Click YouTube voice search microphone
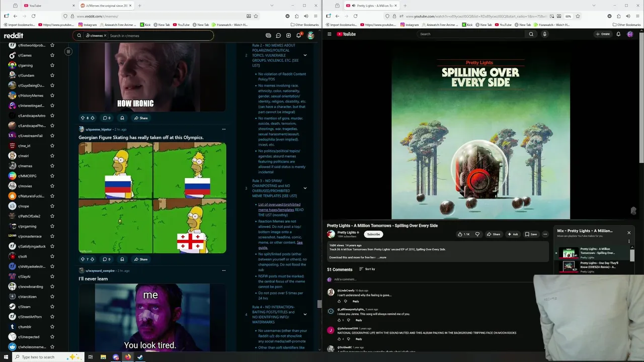Image resolution: width=644 pixels, height=362 pixels. 544,34
